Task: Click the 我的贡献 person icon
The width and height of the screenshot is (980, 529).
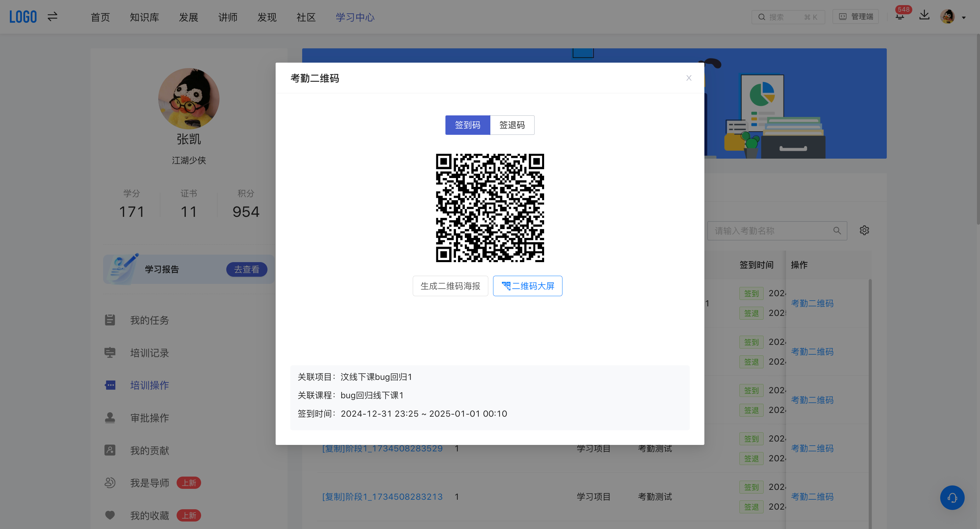Action: click(x=110, y=450)
